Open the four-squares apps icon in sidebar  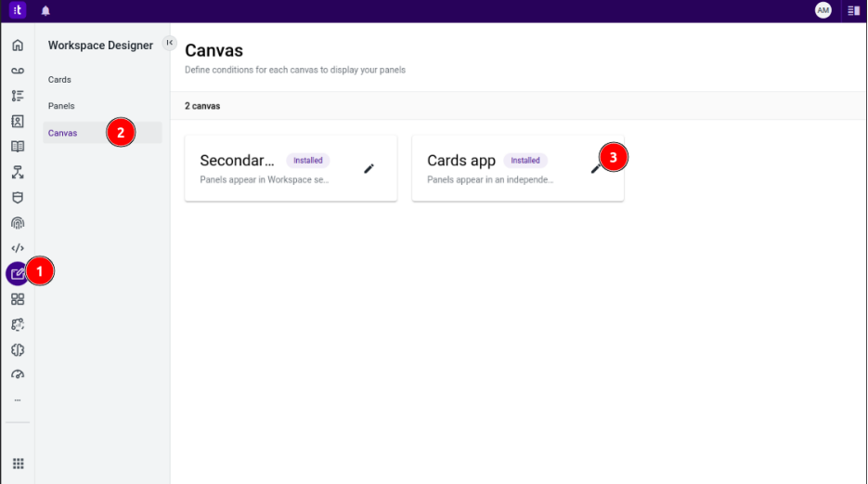click(18, 299)
